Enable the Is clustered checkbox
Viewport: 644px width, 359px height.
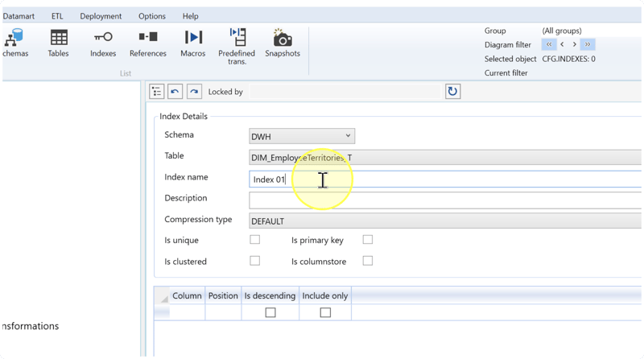click(254, 261)
